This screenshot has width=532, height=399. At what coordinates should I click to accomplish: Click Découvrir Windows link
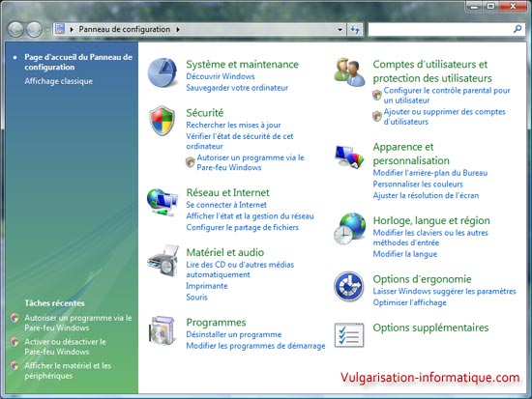(x=221, y=76)
